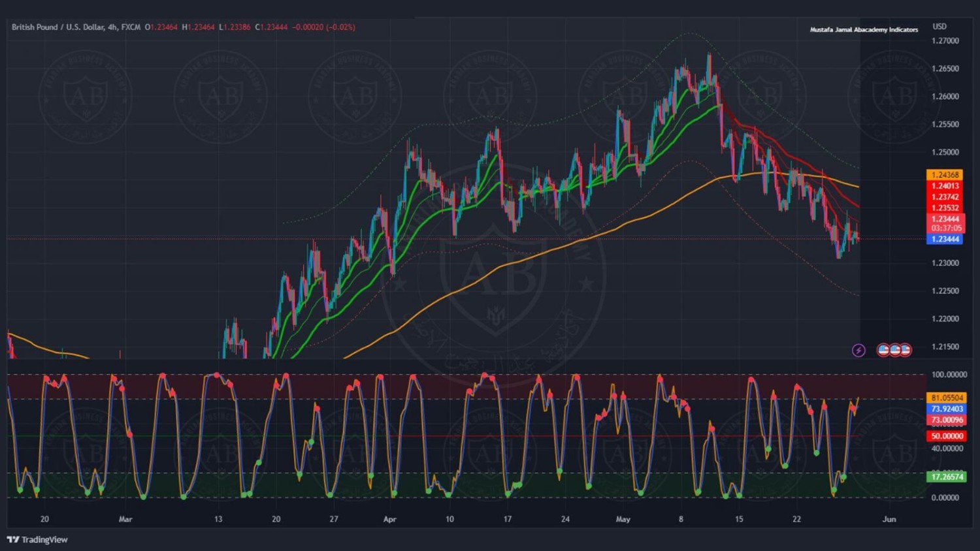
Task: Click the change value -0.00020 (-0.02%)
Action: tap(324, 27)
